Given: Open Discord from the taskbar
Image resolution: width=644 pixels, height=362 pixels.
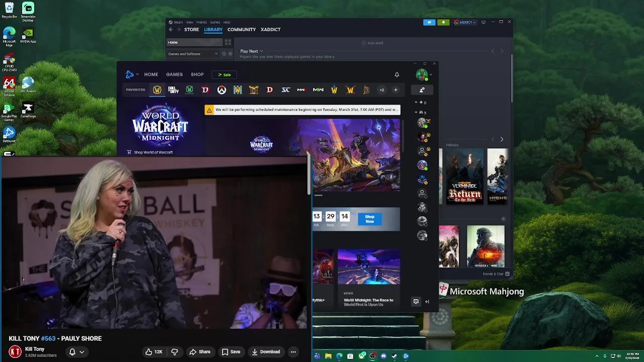Looking at the screenshot, I should coord(383,356).
